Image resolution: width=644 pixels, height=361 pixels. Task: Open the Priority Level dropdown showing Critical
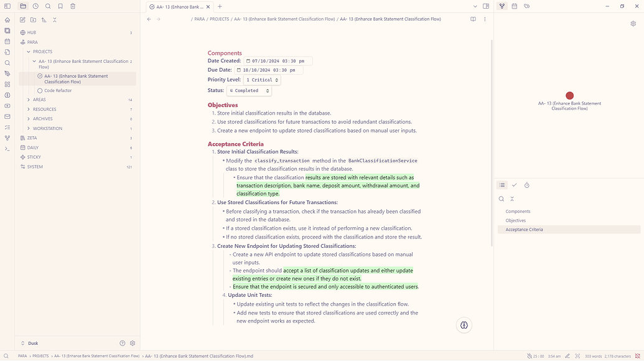pyautogui.click(x=260, y=80)
